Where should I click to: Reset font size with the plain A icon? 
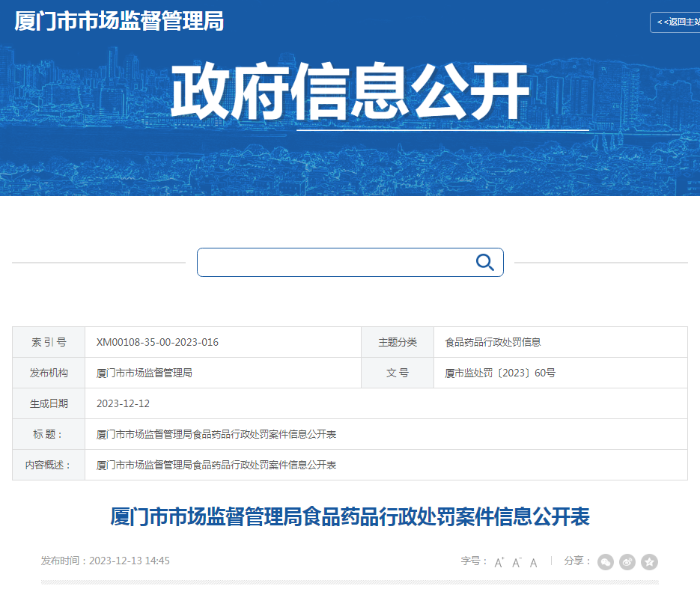tap(532, 561)
